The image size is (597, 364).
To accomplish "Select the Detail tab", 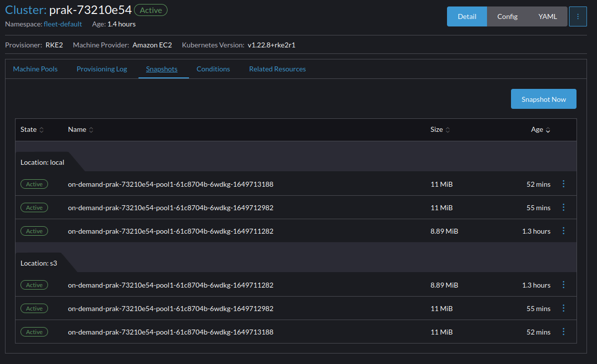I will pos(466,16).
